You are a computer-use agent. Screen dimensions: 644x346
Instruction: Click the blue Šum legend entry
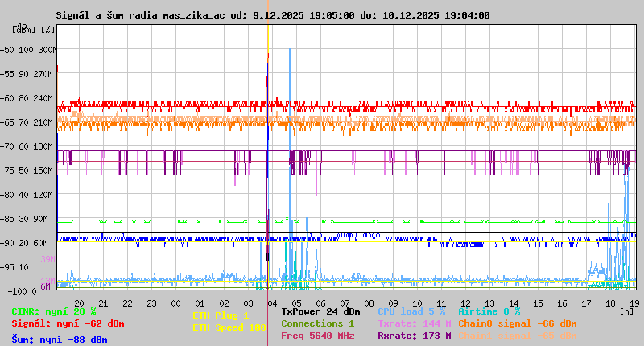59,339
